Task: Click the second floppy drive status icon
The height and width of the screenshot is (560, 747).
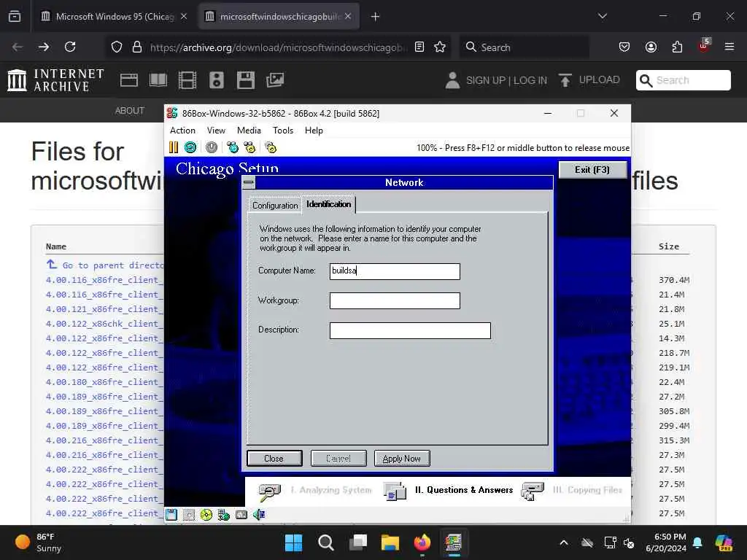Action: (x=189, y=514)
